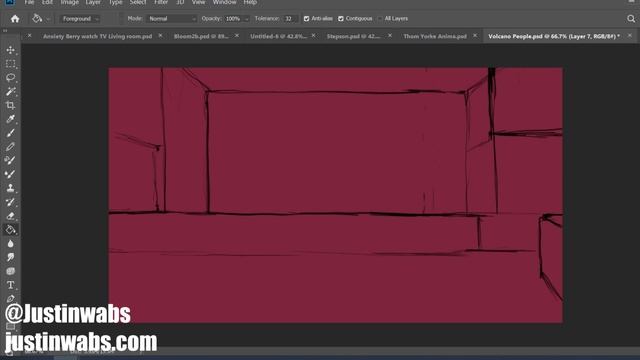The width and height of the screenshot is (640, 360).
Task: Switch to Anxiety Berry watch TV Living room tab
Action: pyautogui.click(x=98, y=36)
